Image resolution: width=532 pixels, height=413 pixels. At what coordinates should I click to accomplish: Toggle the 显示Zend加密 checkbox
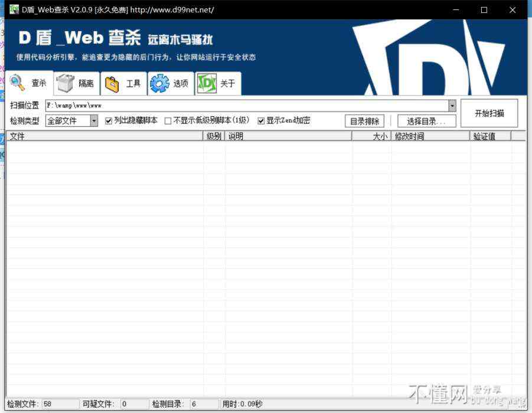point(261,121)
